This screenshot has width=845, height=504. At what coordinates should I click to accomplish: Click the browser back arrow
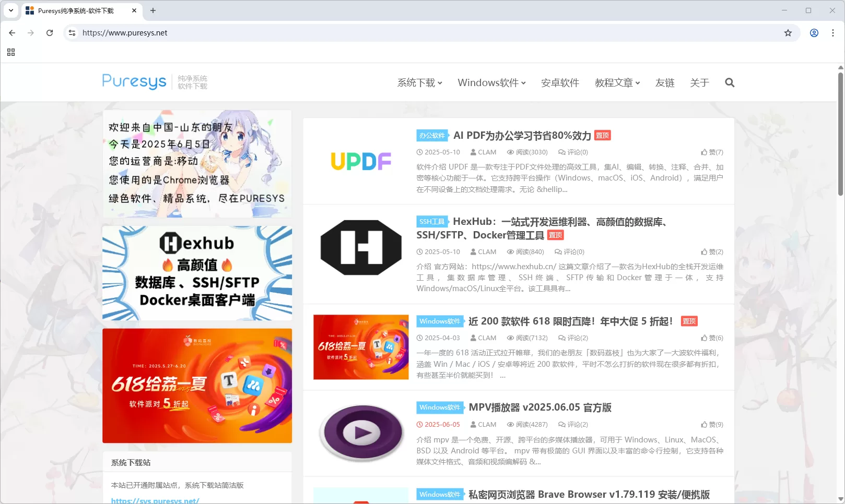(12, 32)
